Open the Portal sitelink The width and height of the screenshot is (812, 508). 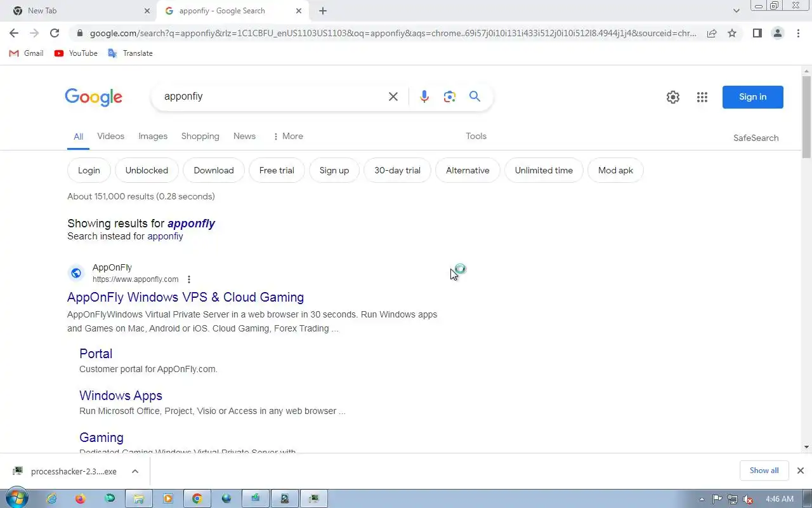tap(96, 354)
